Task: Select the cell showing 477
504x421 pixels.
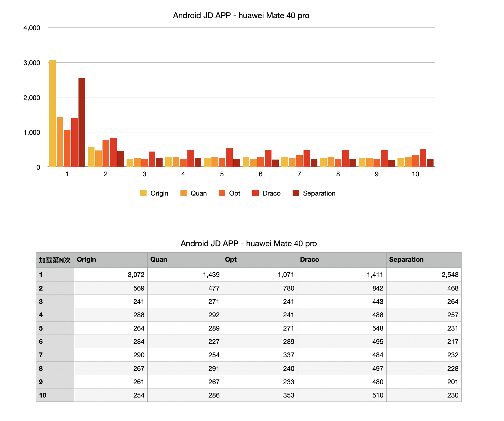Action: coord(185,288)
